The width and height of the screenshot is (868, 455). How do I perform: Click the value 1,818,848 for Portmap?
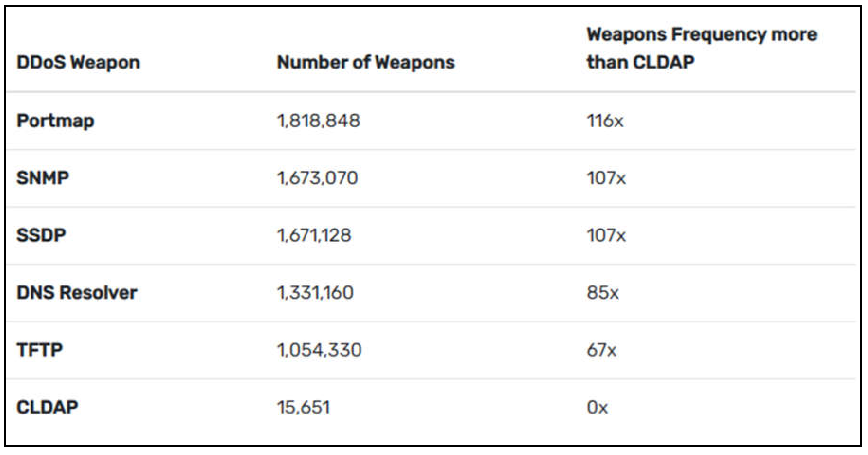click(318, 121)
